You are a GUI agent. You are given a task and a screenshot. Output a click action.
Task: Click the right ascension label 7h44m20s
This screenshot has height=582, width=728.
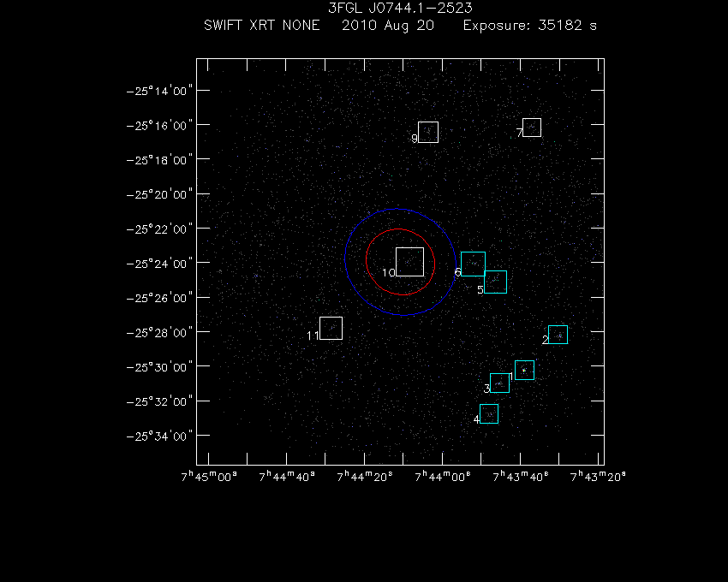click(x=365, y=477)
